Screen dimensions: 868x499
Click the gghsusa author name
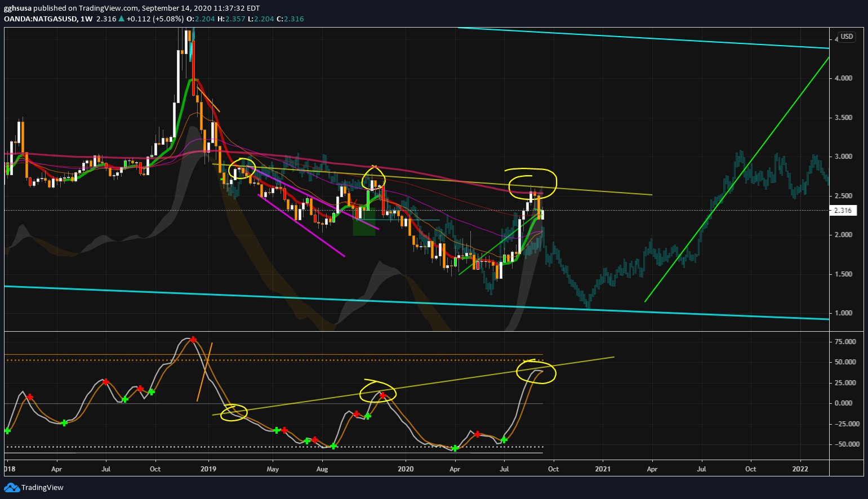(x=17, y=8)
